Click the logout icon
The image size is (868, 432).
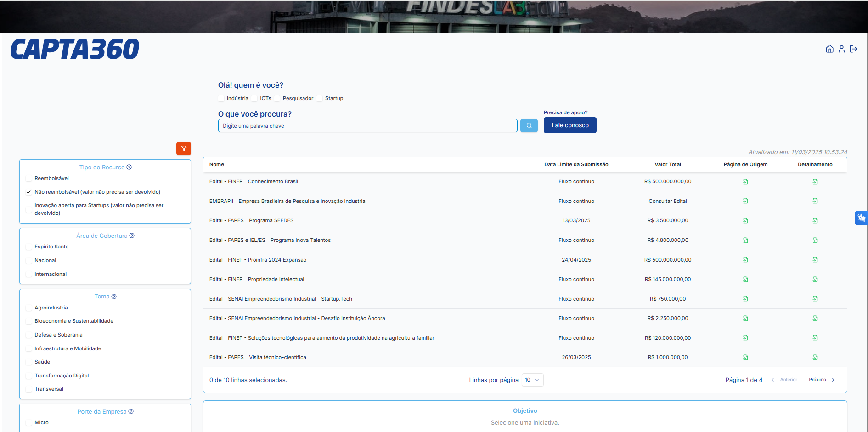click(854, 49)
